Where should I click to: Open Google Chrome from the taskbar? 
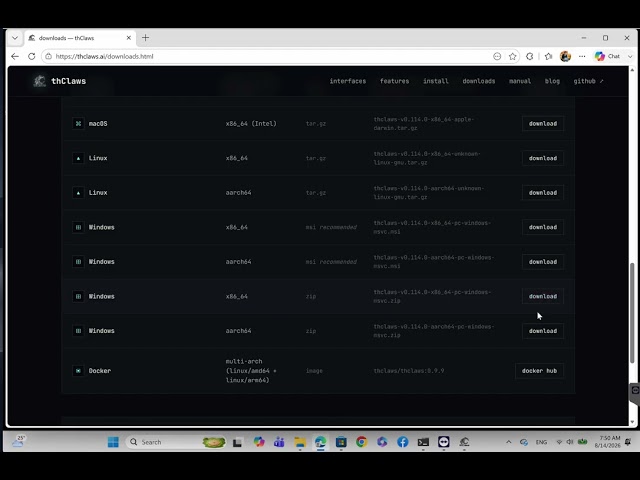pos(361,442)
